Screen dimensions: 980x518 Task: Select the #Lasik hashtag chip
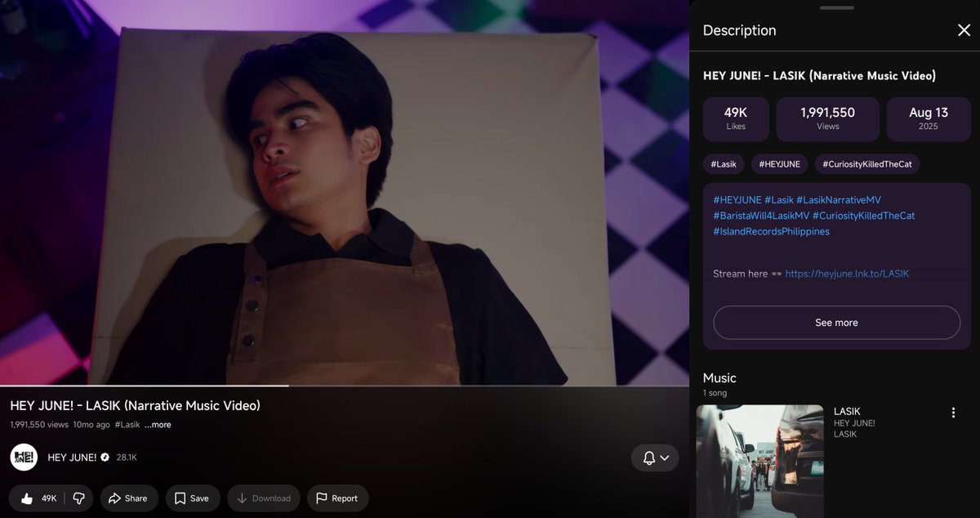(724, 164)
